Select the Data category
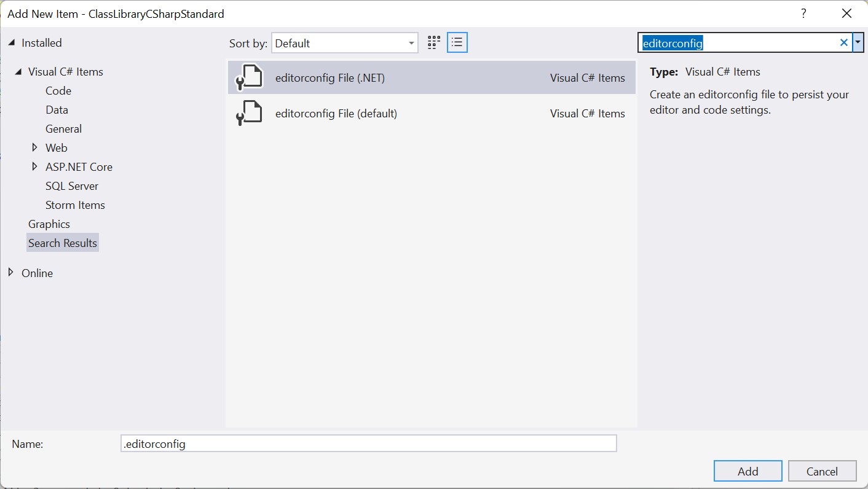This screenshot has height=489, width=868. (57, 109)
